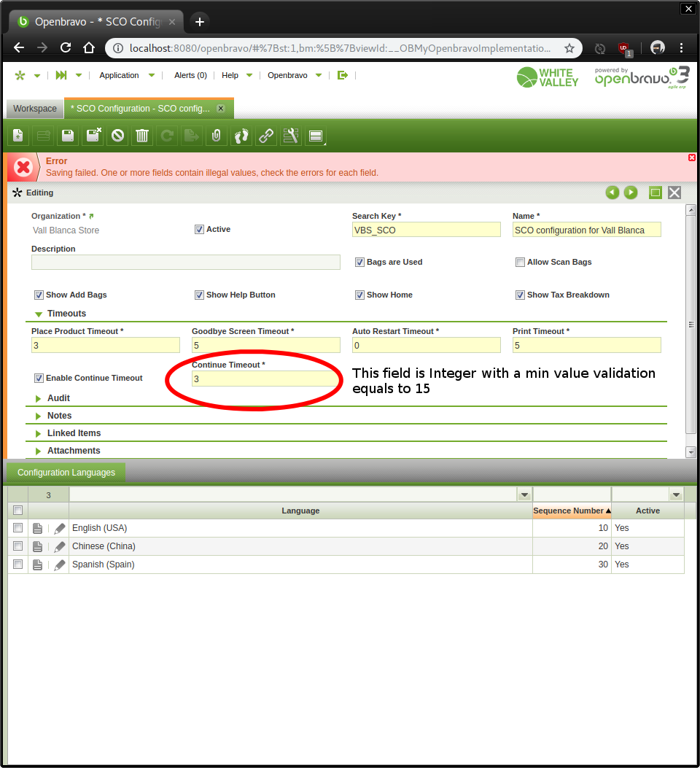Click the Alerts (0) link
The image size is (700, 768).
pyautogui.click(x=190, y=75)
